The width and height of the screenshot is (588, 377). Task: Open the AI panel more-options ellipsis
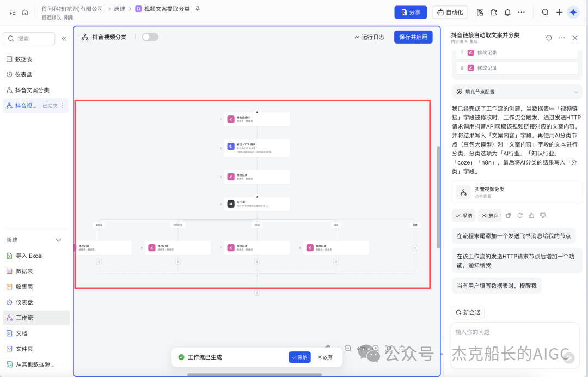pos(562,38)
